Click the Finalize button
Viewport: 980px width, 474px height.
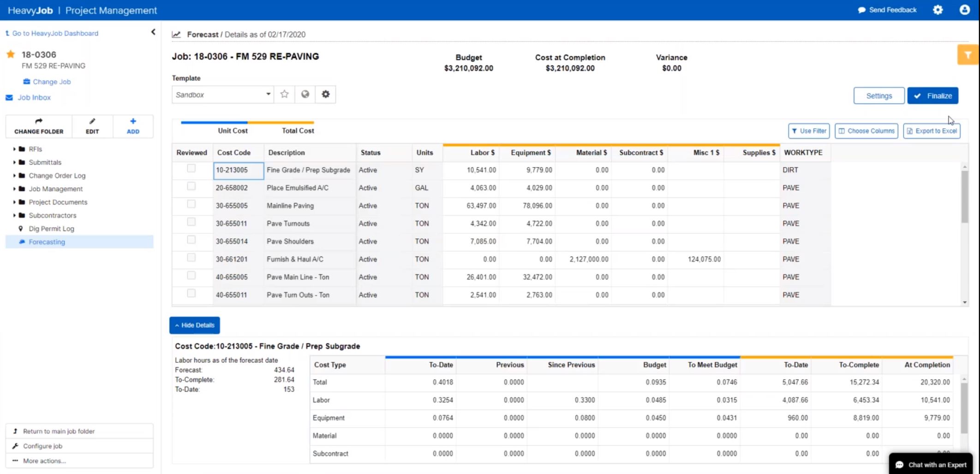[x=932, y=95]
